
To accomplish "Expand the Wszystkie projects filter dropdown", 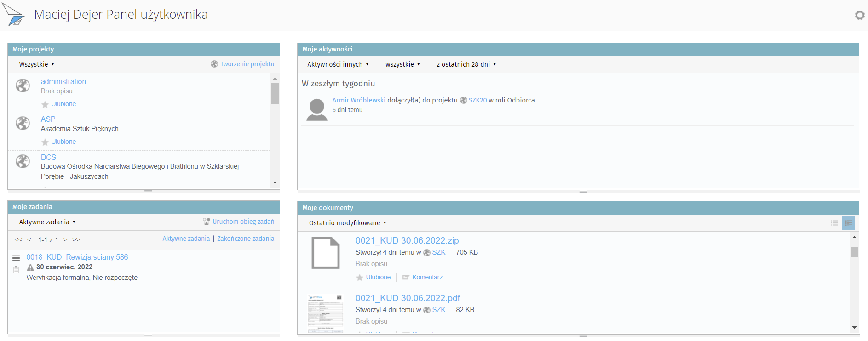I will pyautogui.click(x=36, y=64).
